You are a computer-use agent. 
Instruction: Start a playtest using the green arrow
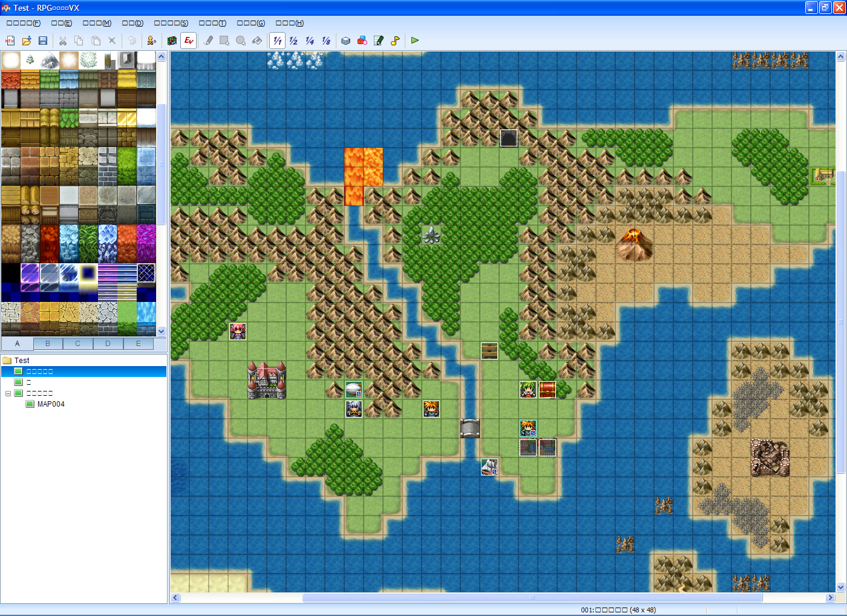tap(414, 41)
